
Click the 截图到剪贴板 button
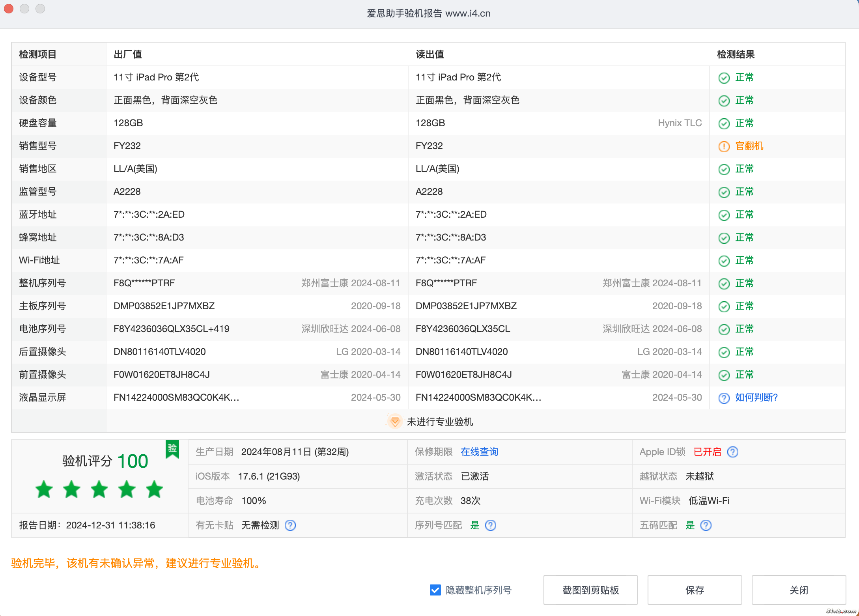(590, 590)
